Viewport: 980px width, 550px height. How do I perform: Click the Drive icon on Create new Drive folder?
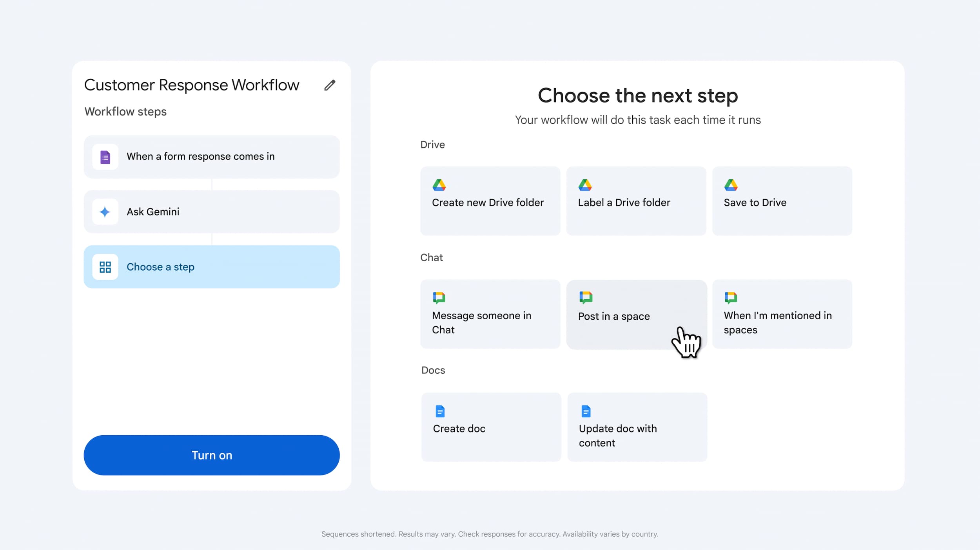click(440, 186)
